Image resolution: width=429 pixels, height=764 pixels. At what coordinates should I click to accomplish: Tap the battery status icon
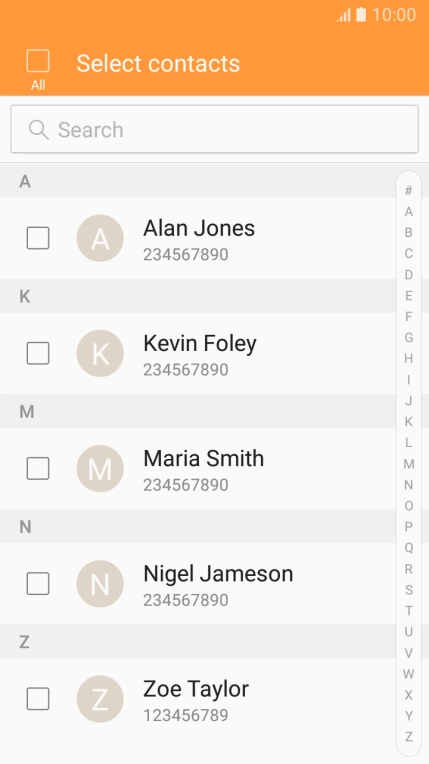click(361, 15)
